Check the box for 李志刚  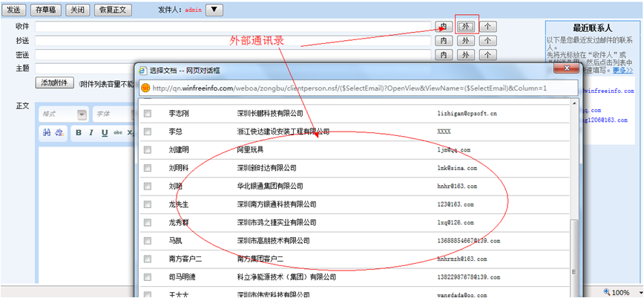147,113
